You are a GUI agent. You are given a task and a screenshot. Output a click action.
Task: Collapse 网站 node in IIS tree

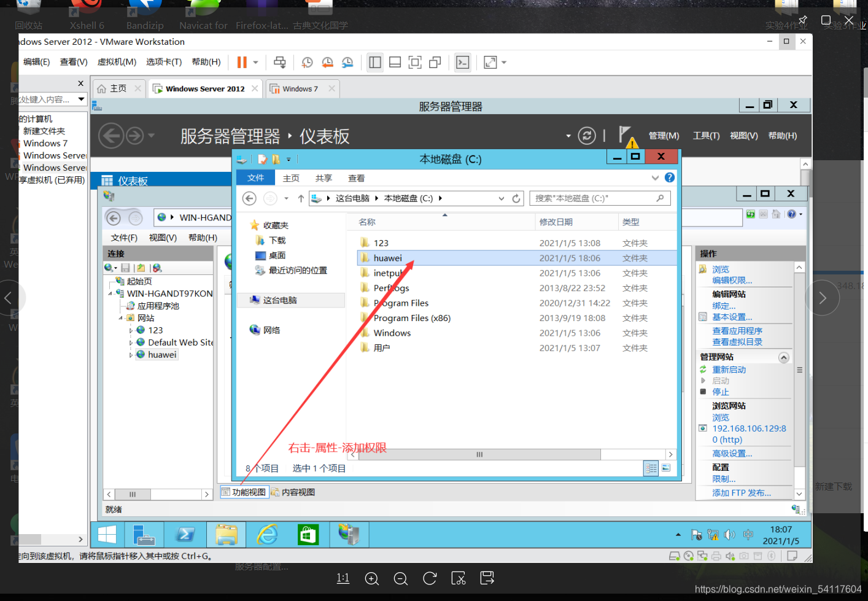coord(120,318)
